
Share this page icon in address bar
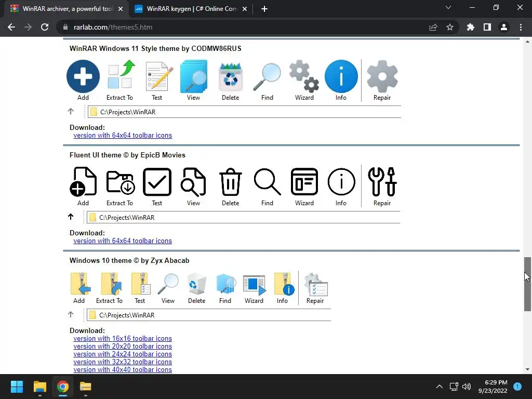click(x=433, y=27)
